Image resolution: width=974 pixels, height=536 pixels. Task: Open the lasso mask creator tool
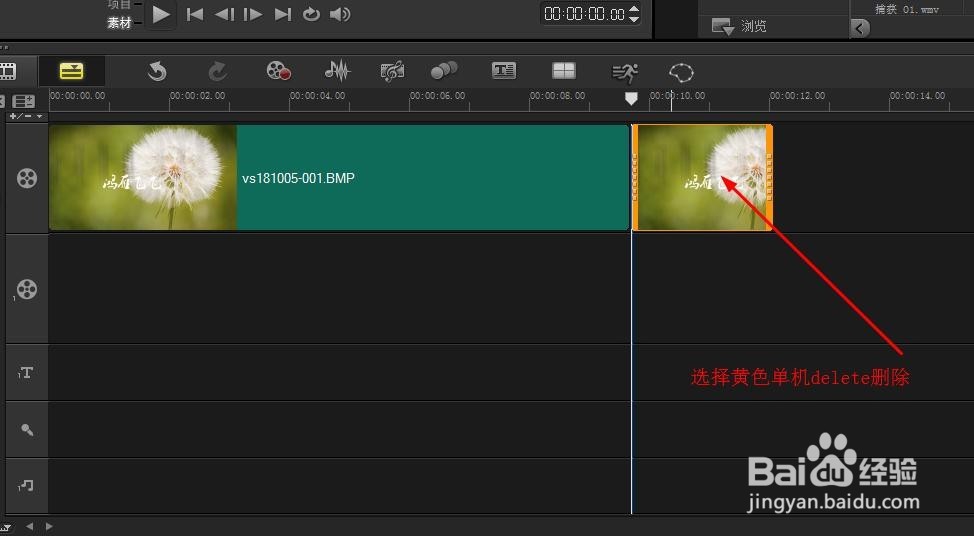[x=681, y=73]
